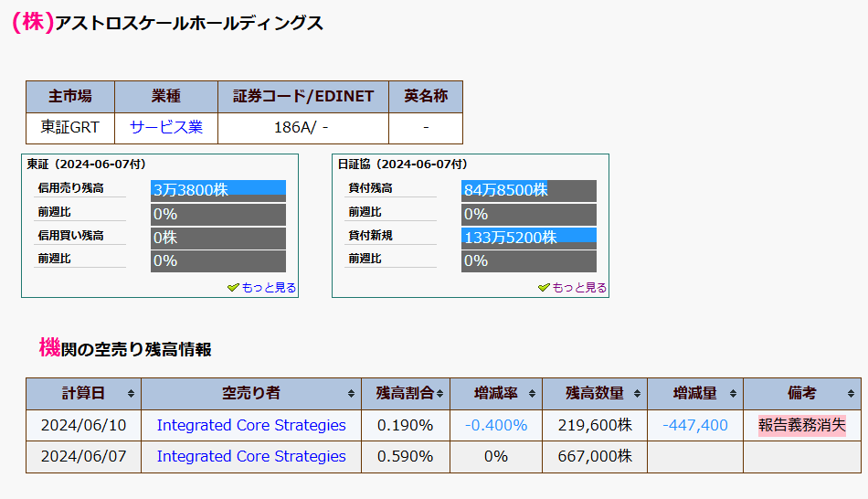Click the sort arrows in 増減量 column header
This screenshot has height=499, width=868.
pyautogui.click(x=733, y=394)
